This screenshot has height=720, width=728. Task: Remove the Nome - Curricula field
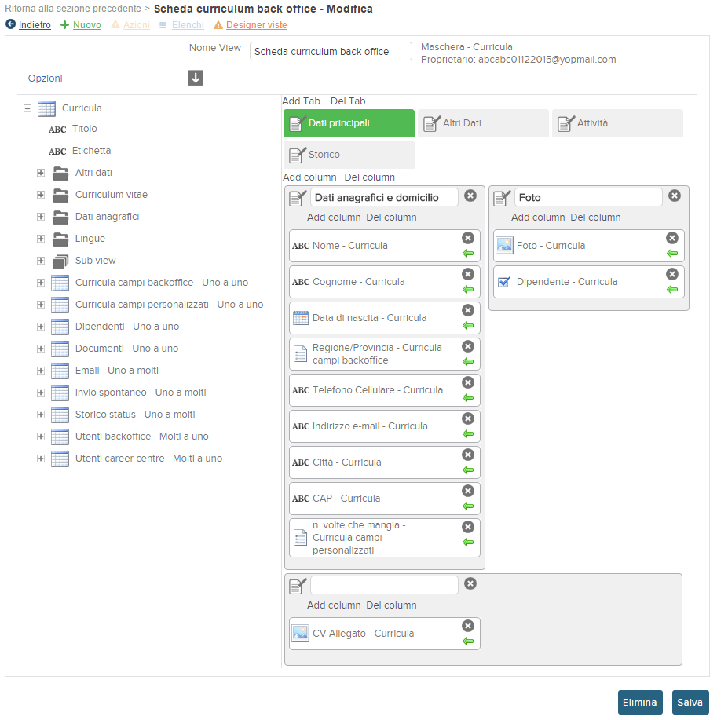pyautogui.click(x=467, y=238)
